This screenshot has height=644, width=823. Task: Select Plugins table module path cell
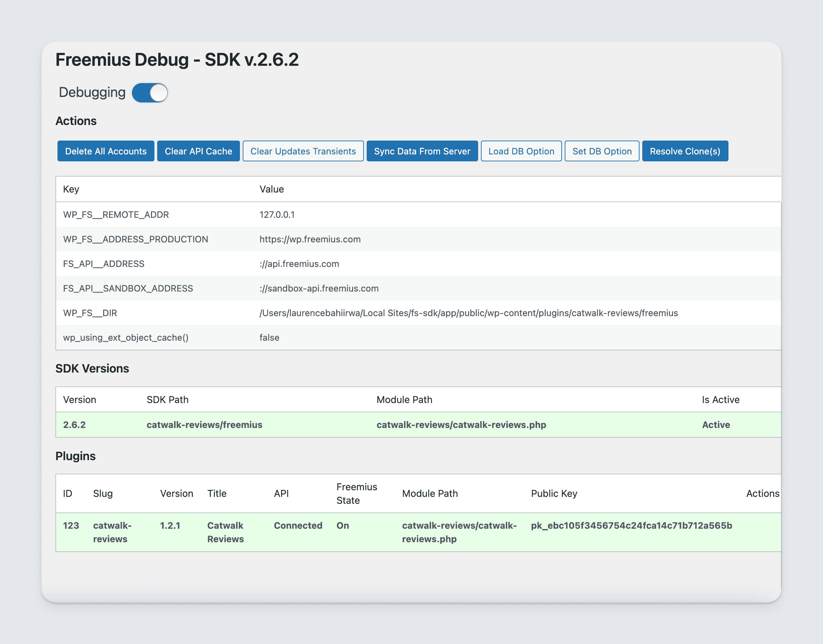point(459,532)
